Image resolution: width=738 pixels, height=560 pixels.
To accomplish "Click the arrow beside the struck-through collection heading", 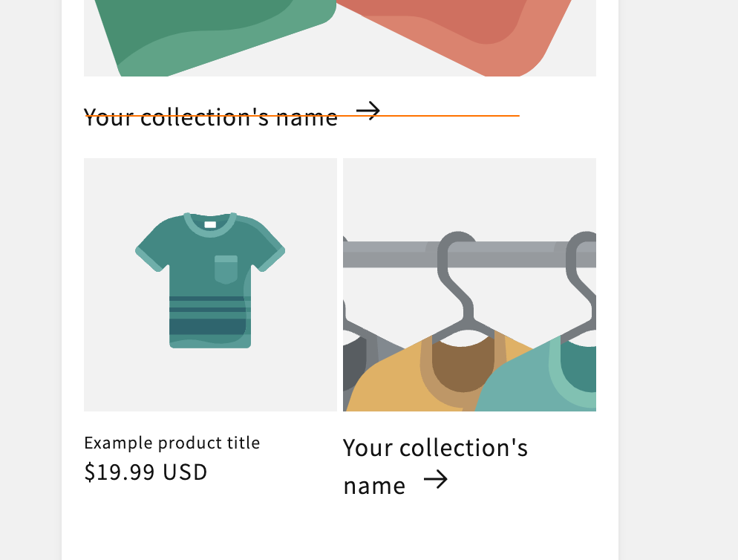I will tap(368, 111).
